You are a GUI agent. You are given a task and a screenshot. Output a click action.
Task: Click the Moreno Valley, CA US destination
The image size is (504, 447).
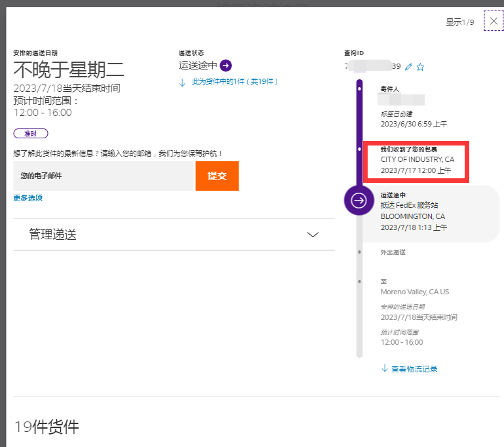pos(415,292)
